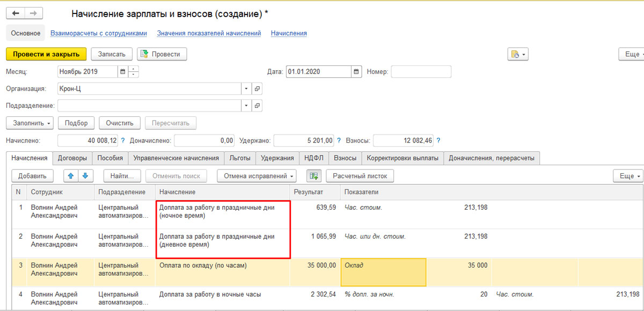644x311 pixels.
Task: Click the green table details icon
Action: pos(313,175)
